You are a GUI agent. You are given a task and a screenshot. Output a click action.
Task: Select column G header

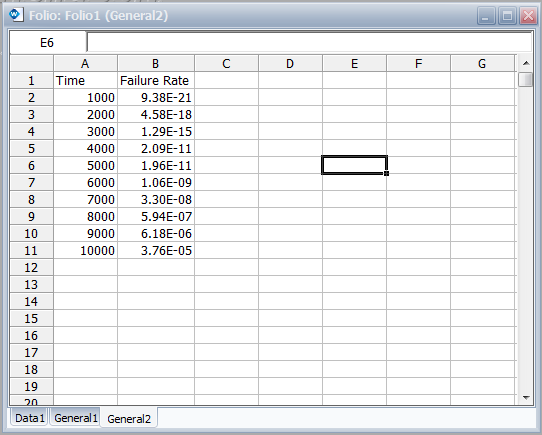482,64
